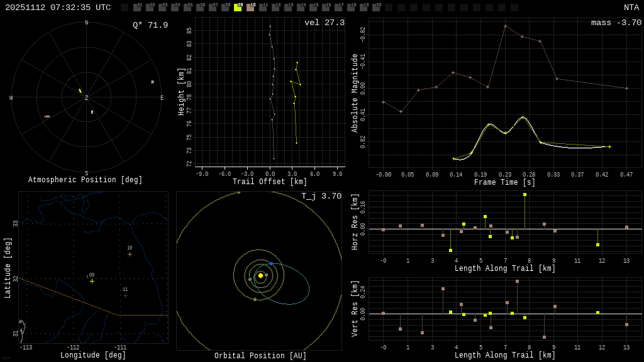This screenshot has width=644, height=362.
Task: Click the H marker in atmospheric position plot
Action: pos(152,82)
